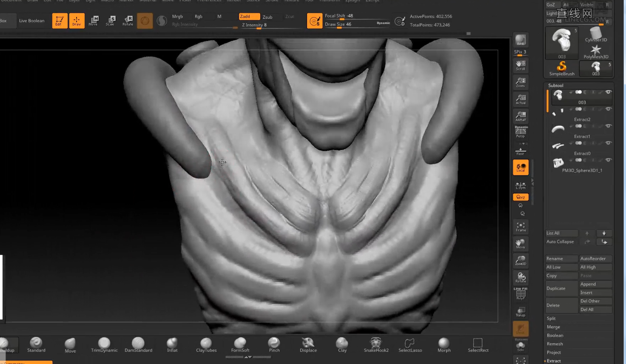The image size is (626, 364).
Task: Toggle Zsub sculpt mode
Action: pos(267,17)
